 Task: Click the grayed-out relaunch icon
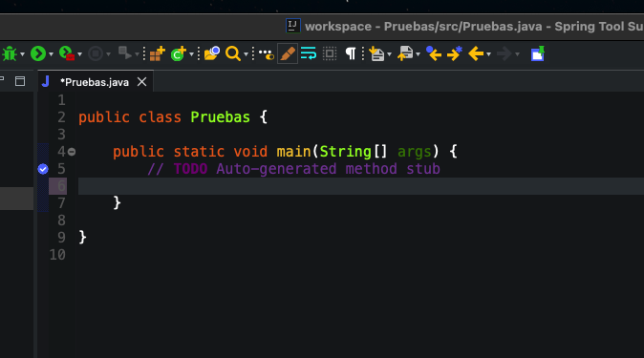tap(124, 53)
